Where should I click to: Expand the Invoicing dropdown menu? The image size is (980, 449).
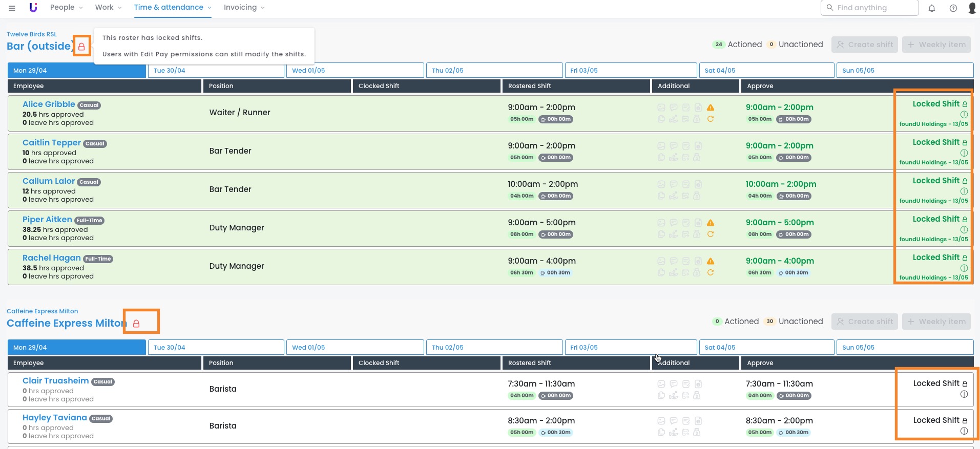click(244, 8)
